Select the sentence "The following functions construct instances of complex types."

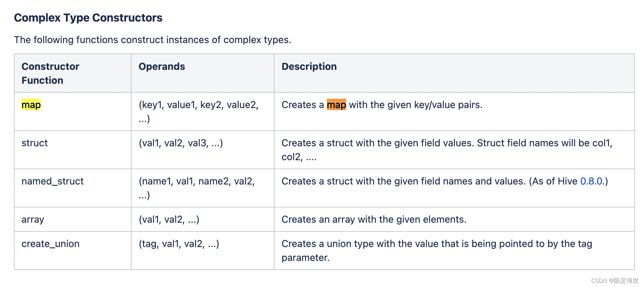coord(153,40)
